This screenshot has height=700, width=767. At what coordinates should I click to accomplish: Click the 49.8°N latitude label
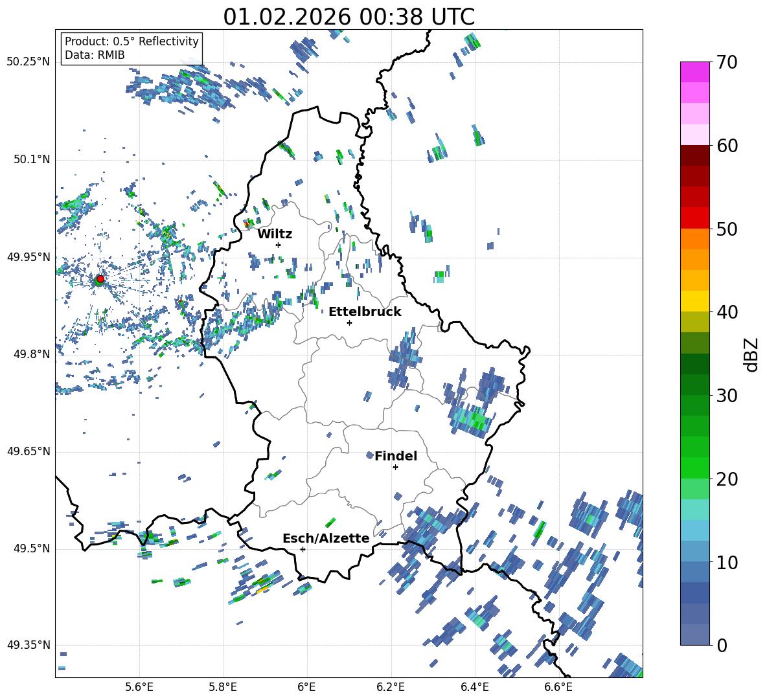(32, 354)
